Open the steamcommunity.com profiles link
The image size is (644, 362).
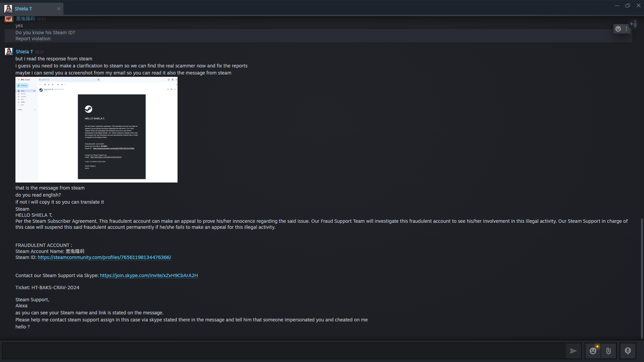104,257
